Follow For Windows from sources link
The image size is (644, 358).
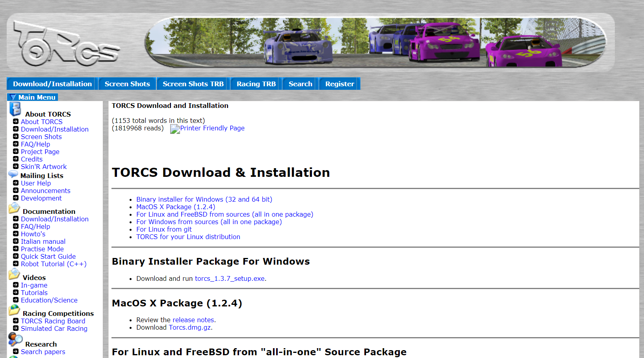[x=209, y=222]
